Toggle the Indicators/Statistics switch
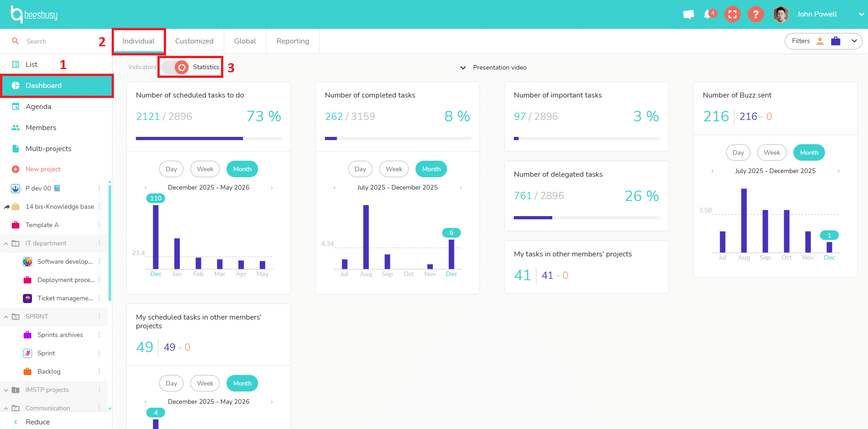The height and width of the screenshot is (429, 868). [174, 67]
